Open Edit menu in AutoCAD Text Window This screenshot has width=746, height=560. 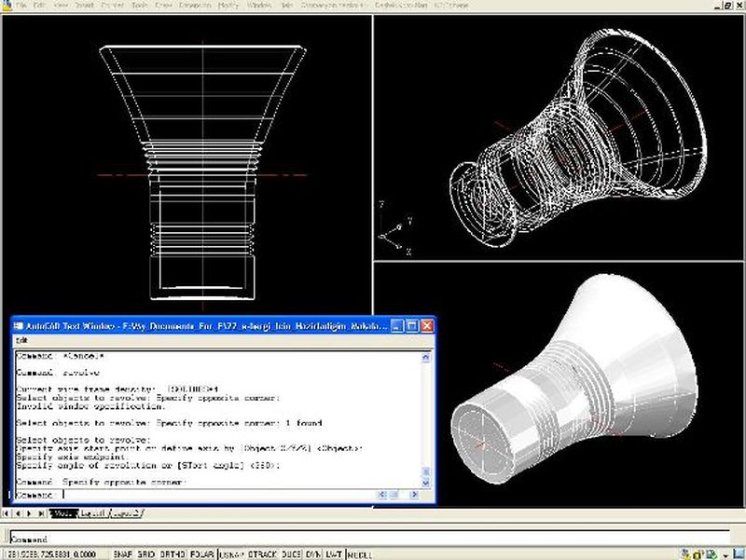coord(21,341)
